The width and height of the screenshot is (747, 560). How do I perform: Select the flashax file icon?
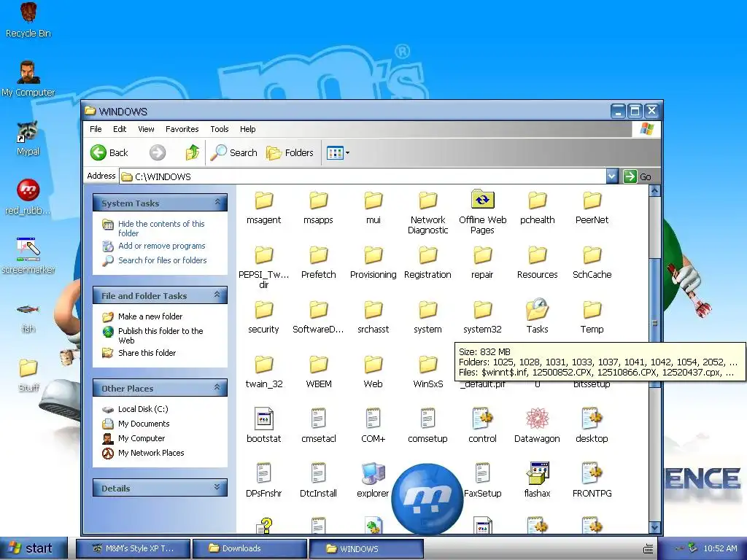(x=538, y=474)
